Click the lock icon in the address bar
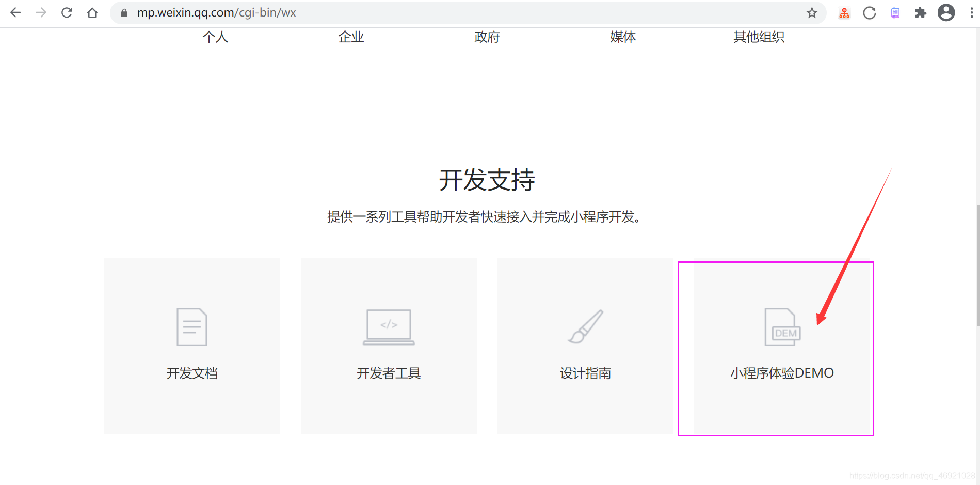 (124, 13)
